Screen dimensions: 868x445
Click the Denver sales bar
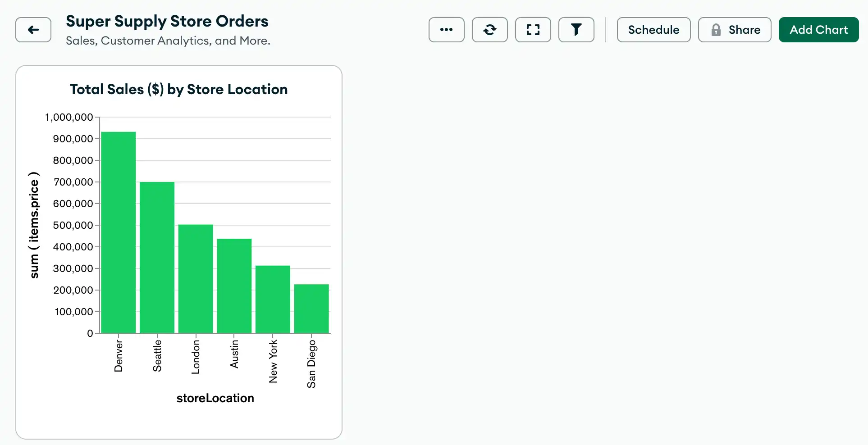coord(118,232)
